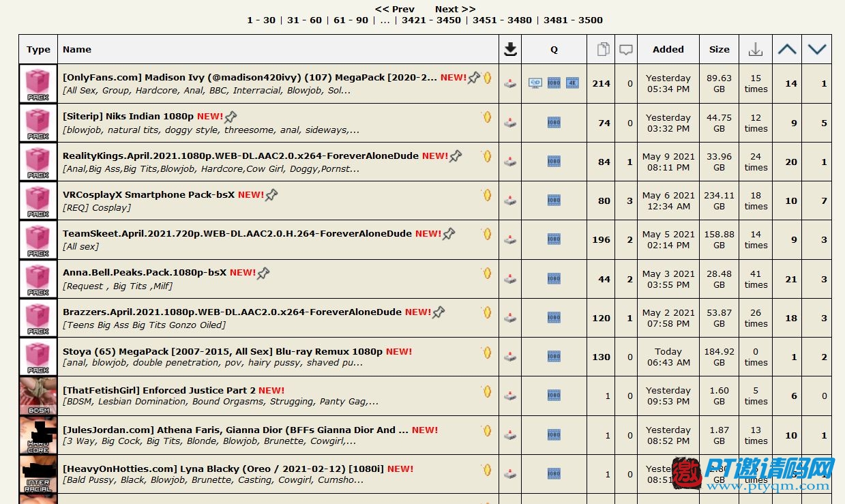Click the gold coin icon on Brazzers row

[x=487, y=313]
